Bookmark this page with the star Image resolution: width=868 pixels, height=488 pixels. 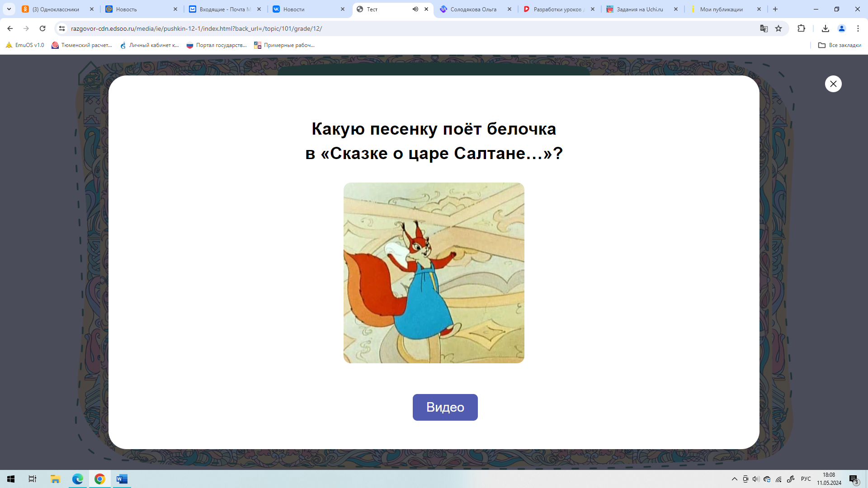click(x=778, y=28)
